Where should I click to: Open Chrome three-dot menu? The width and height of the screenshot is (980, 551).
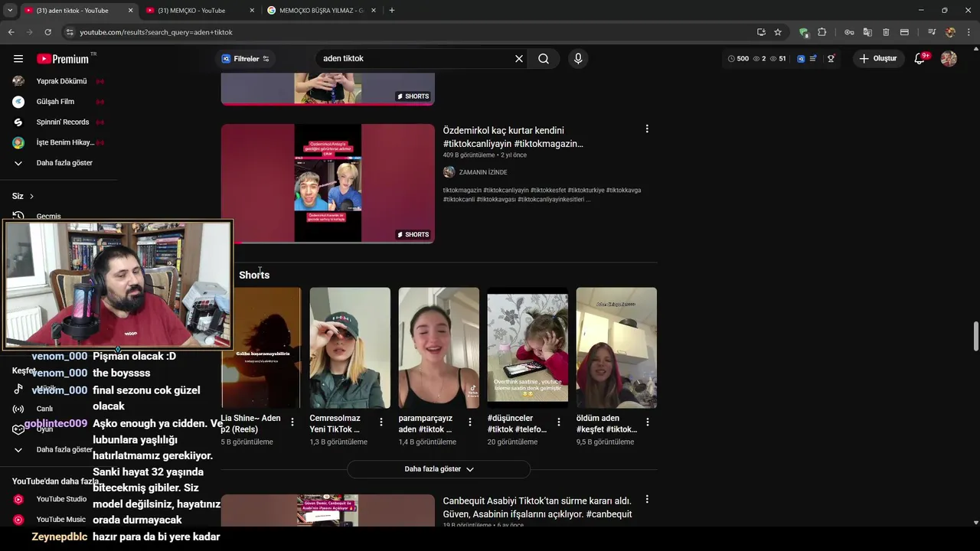[969, 32]
